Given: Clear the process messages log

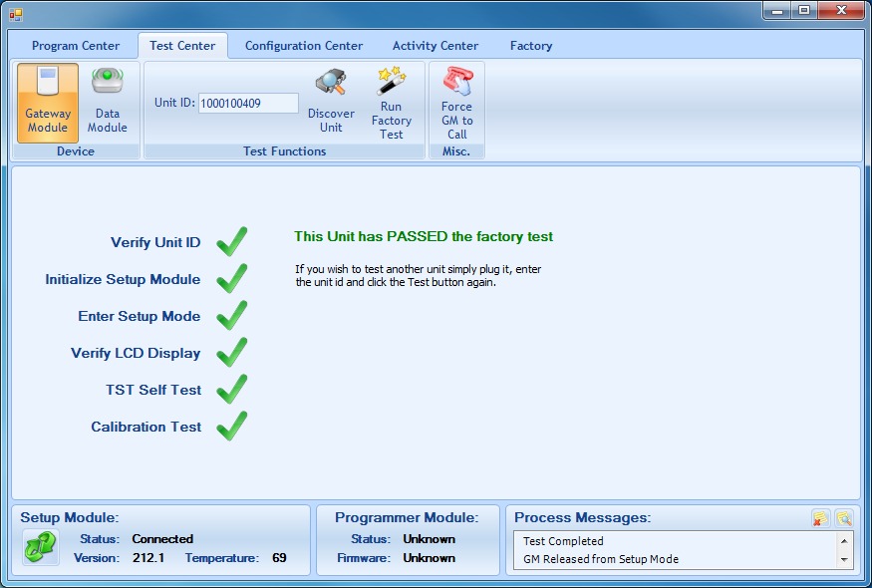Looking at the screenshot, I should pyautogui.click(x=820, y=518).
